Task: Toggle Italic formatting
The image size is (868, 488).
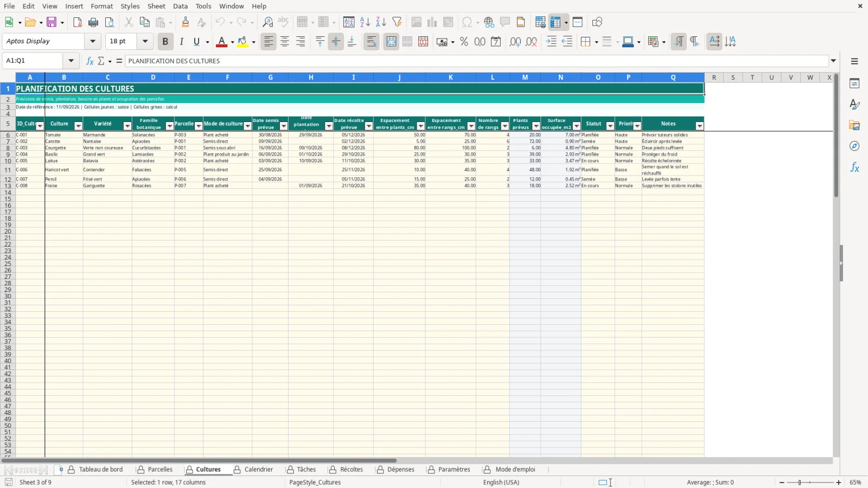Action: pos(182,42)
